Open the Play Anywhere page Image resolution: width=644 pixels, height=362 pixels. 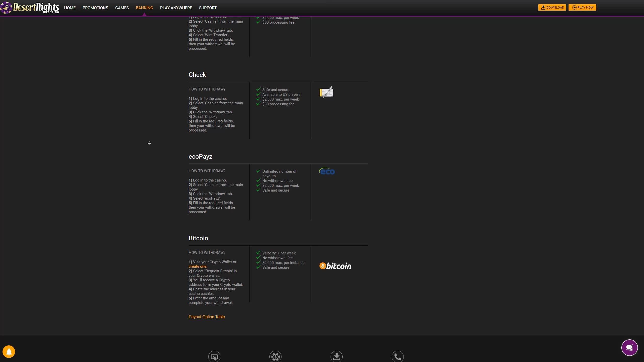click(x=176, y=8)
